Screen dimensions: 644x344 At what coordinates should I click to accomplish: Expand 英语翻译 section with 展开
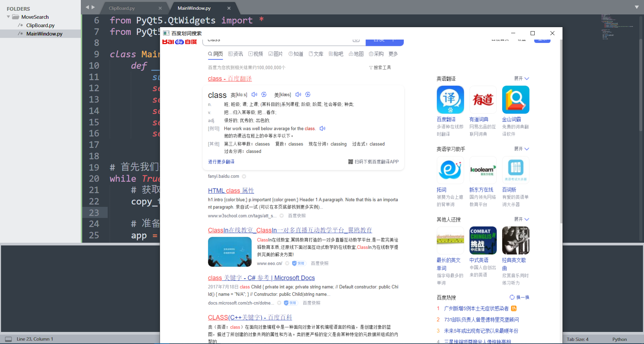point(522,78)
